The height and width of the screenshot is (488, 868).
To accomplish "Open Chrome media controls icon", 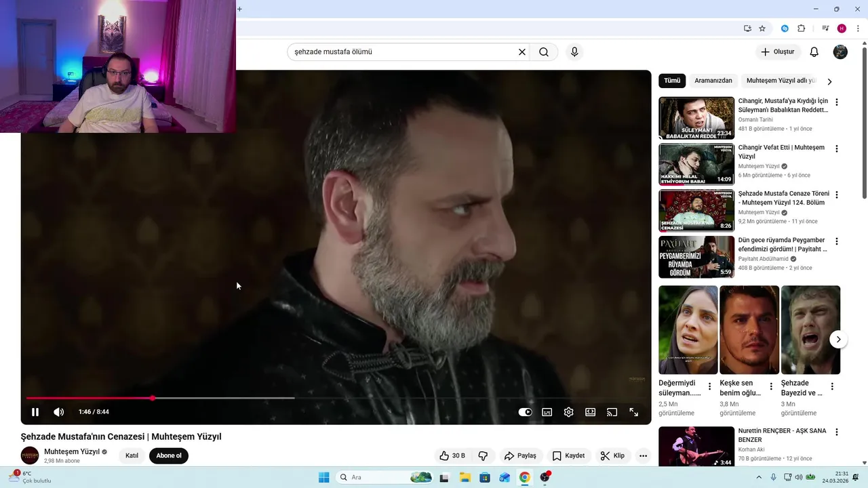I will pyautogui.click(x=825, y=28).
